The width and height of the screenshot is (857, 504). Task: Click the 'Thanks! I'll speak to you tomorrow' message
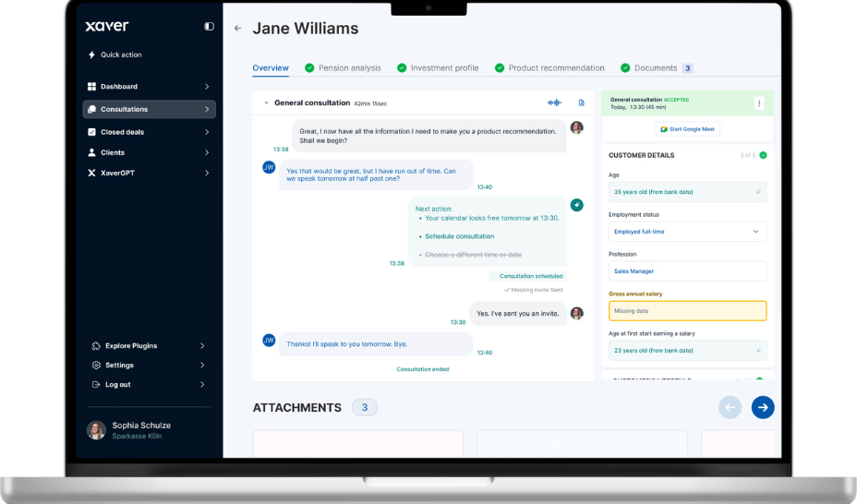pos(376,344)
